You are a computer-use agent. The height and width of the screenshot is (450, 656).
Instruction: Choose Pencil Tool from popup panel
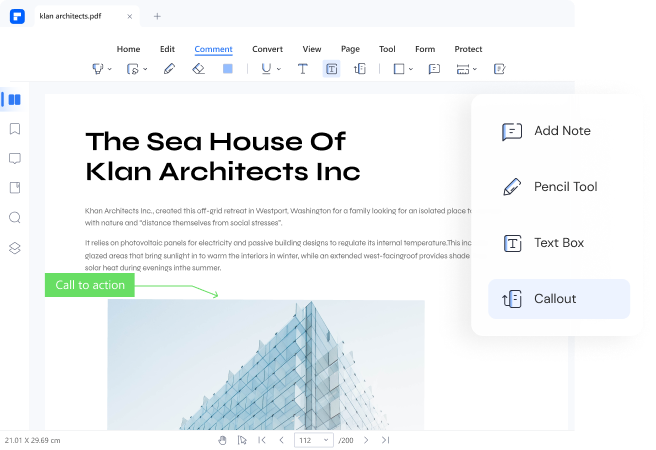[559, 187]
